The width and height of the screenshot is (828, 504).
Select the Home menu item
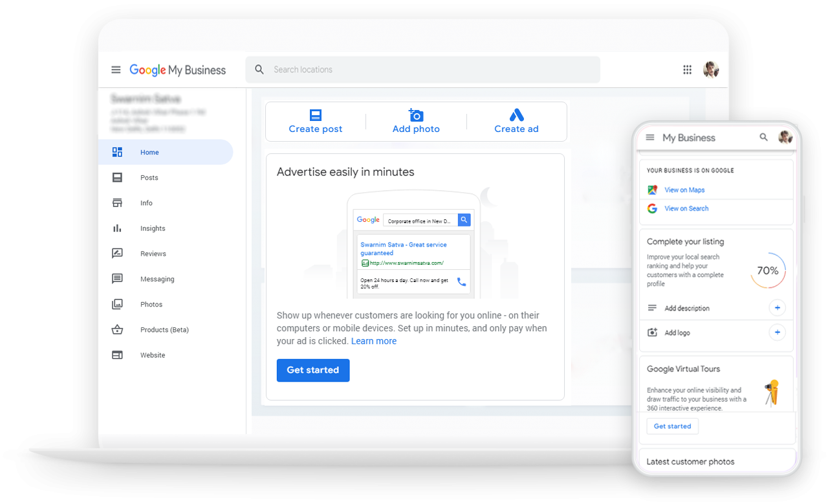point(166,152)
